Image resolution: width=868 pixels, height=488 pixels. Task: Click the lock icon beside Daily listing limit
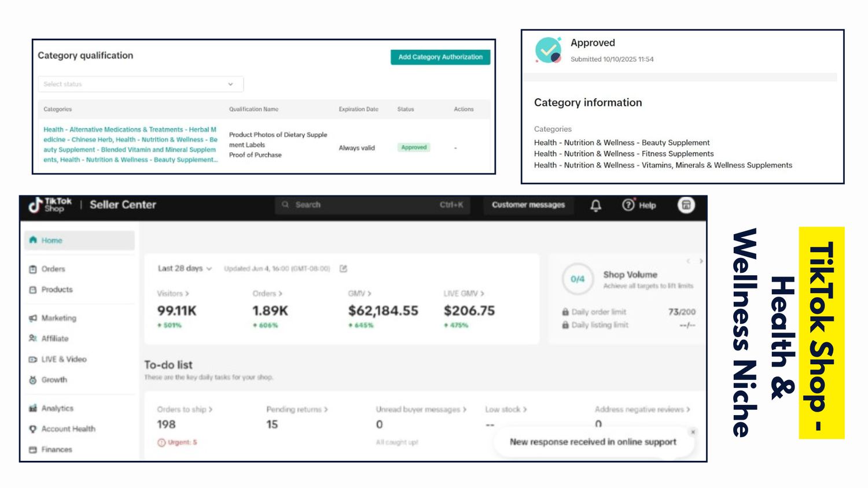click(565, 325)
